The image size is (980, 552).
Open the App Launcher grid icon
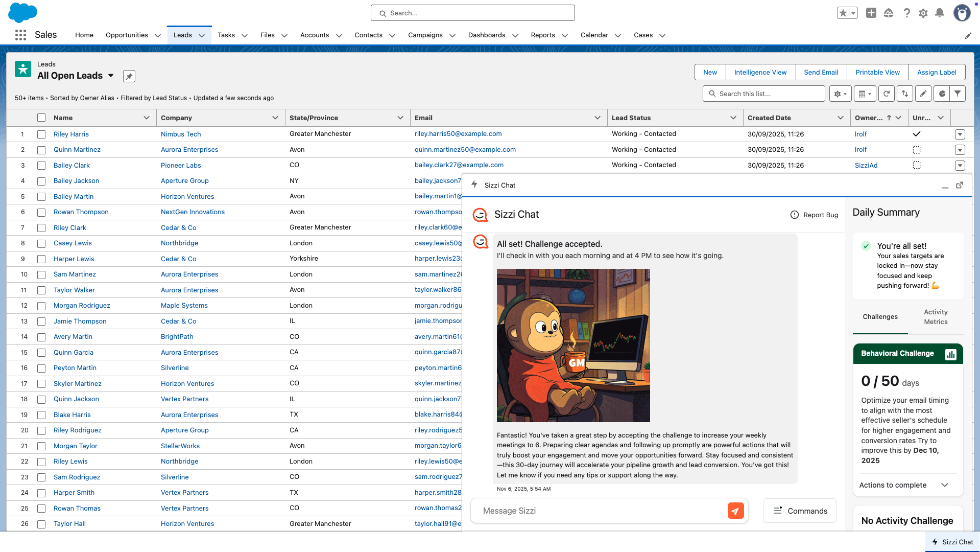tap(20, 35)
